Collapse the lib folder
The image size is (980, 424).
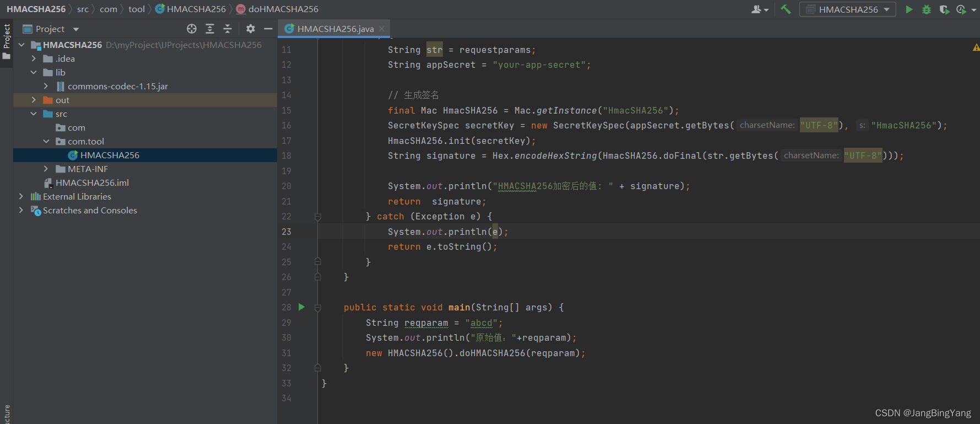pyautogui.click(x=34, y=72)
